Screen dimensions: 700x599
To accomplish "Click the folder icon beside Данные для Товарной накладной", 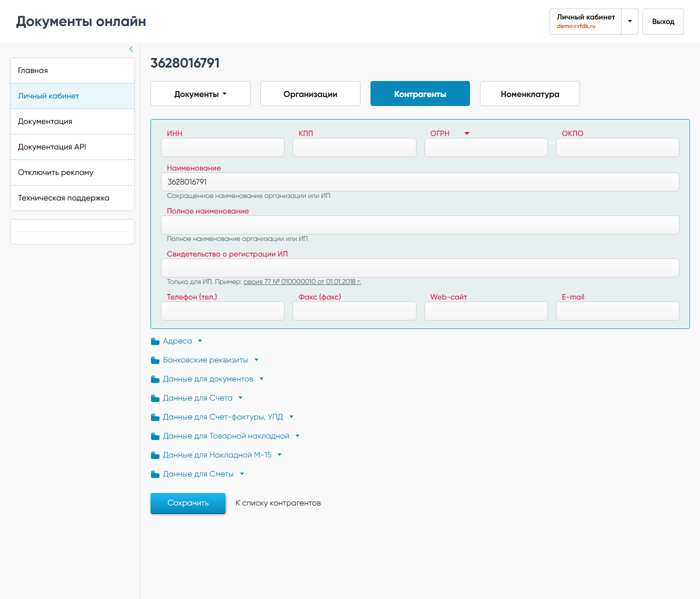I will click(x=155, y=436).
